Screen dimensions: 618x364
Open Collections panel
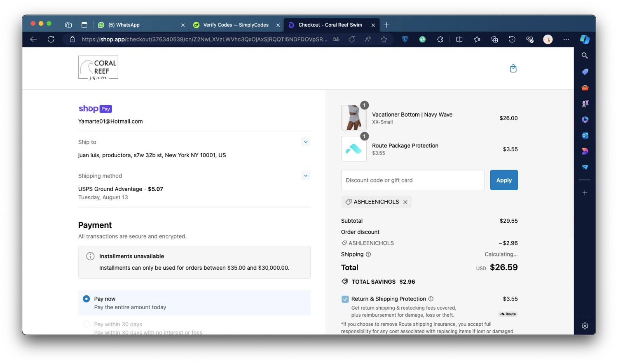[495, 39]
